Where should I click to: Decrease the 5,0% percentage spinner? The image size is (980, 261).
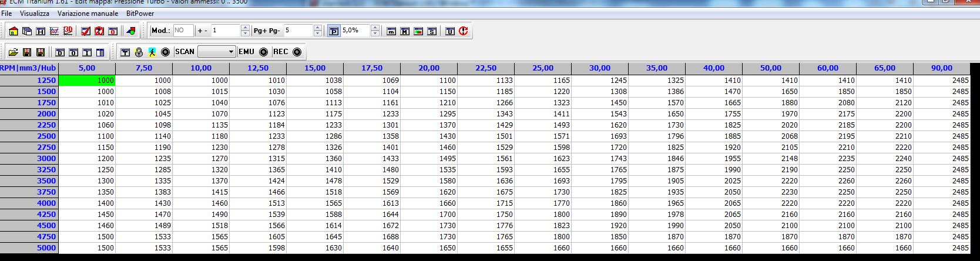(375, 34)
